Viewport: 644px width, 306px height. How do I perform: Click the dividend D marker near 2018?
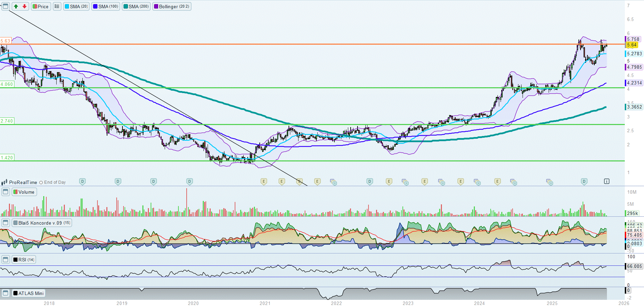click(x=82, y=181)
